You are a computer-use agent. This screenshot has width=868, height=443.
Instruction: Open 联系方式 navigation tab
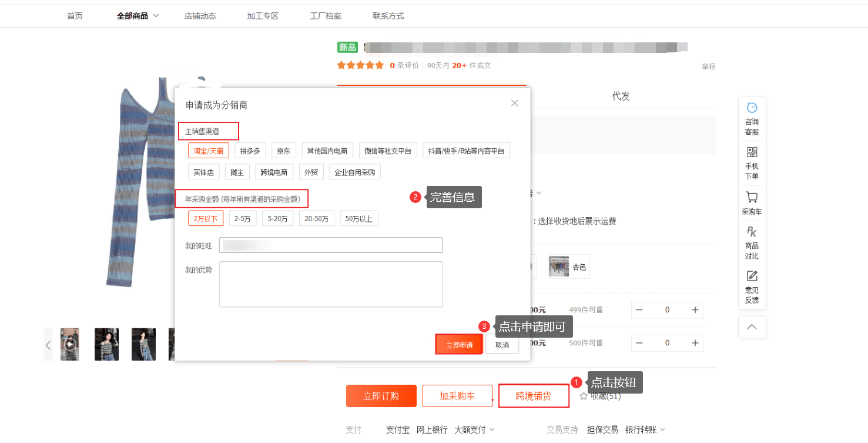pyautogui.click(x=388, y=16)
